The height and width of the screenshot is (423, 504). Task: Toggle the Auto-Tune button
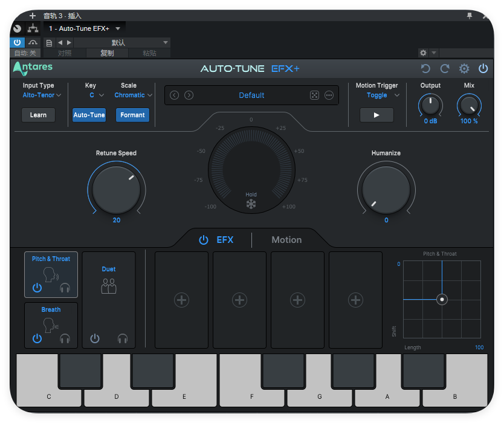pos(89,115)
